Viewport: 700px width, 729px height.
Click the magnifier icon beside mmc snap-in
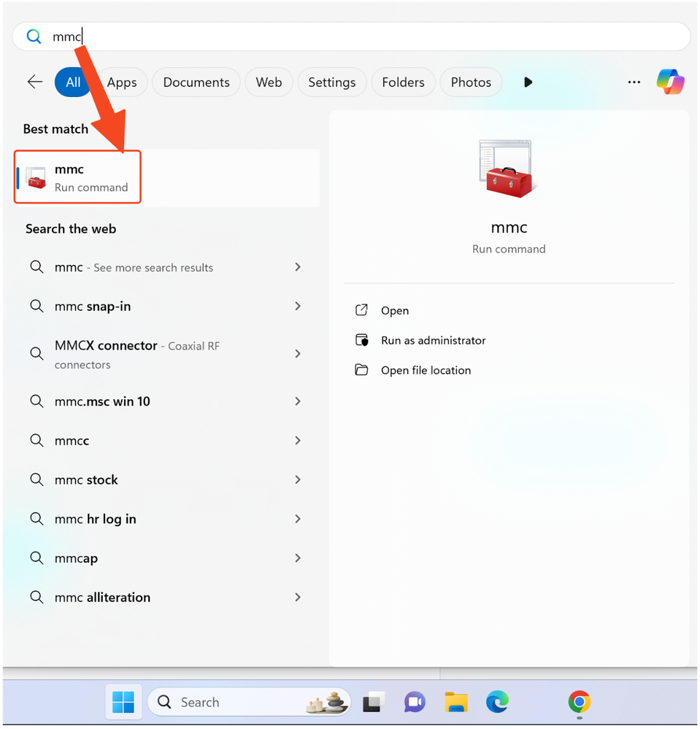point(36,306)
